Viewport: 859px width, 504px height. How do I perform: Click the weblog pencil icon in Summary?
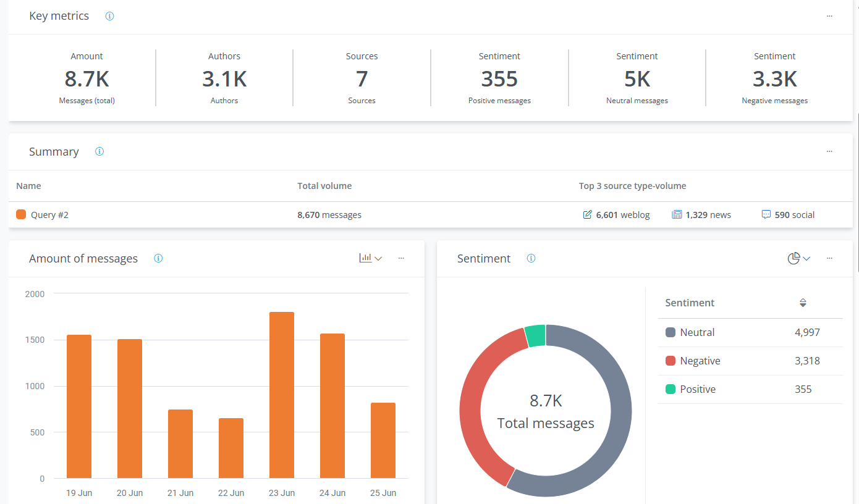click(x=587, y=215)
